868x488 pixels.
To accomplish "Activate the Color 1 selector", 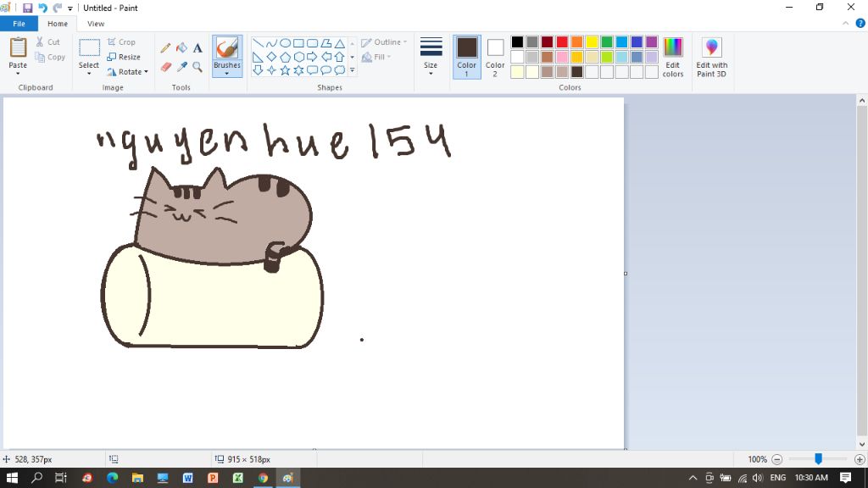I will coord(467,57).
